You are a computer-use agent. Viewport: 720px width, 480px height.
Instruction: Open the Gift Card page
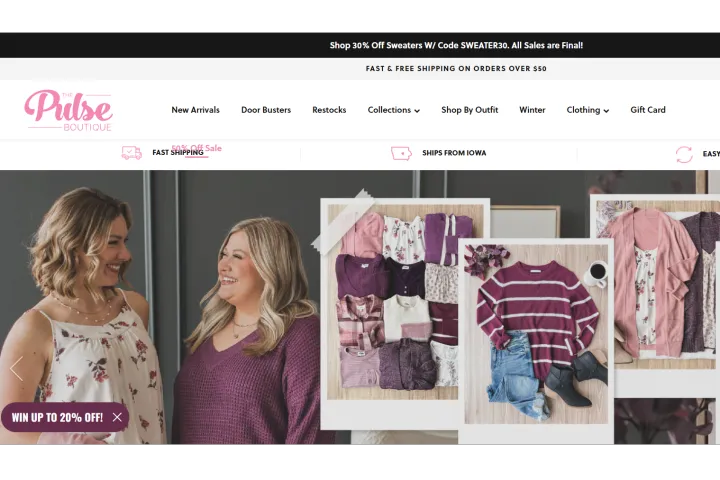tap(647, 110)
